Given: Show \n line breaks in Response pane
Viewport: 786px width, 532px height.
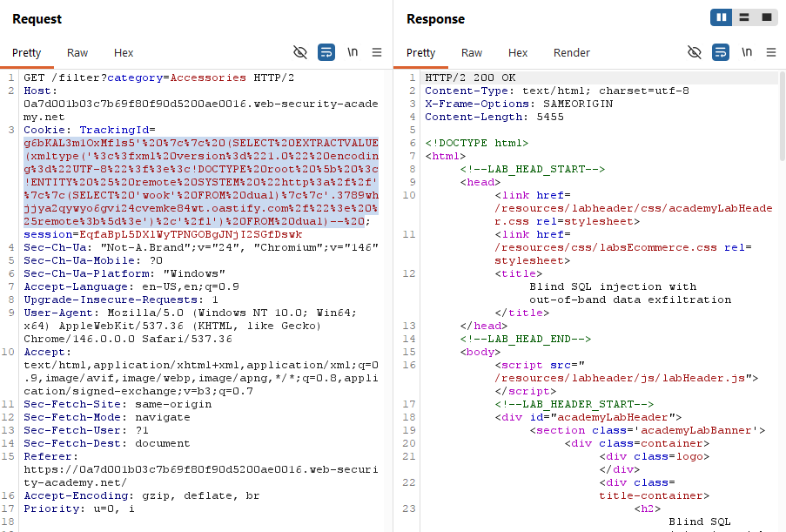Looking at the screenshot, I should 747,52.
